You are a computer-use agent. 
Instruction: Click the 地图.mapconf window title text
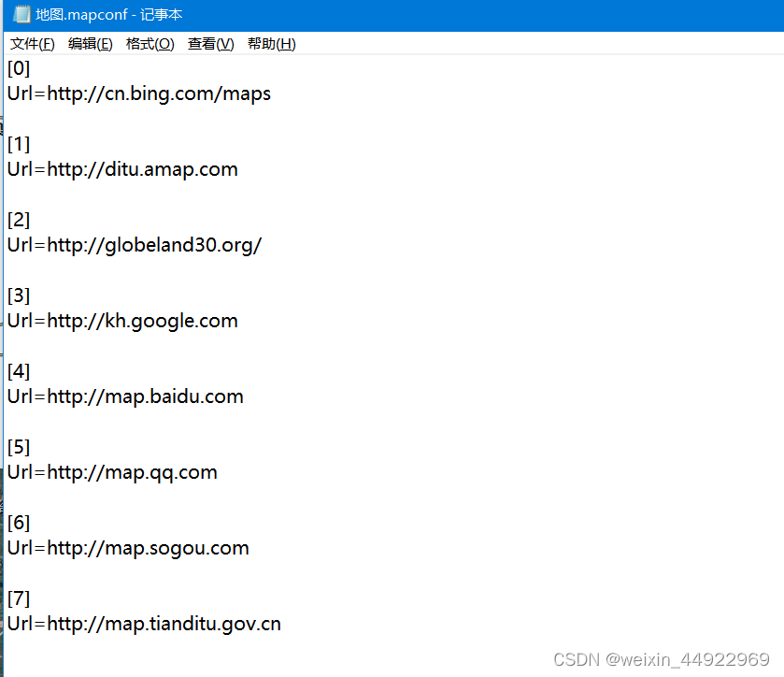click(108, 15)
